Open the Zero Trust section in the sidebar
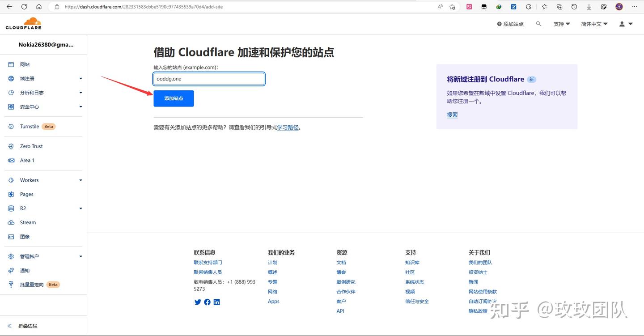The height and width of the screenshot is (336, 644). click(x=31, y=146)
